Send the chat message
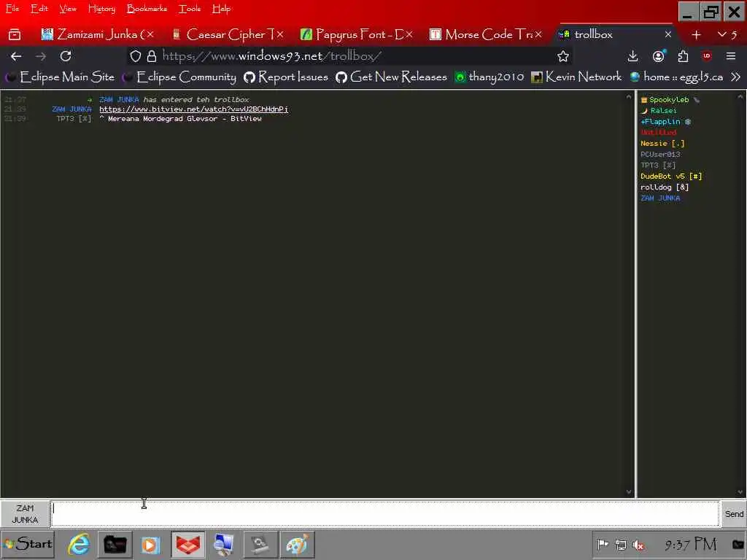Image resolution: width=747 pixels, height=560 pixels. (734, 514)
